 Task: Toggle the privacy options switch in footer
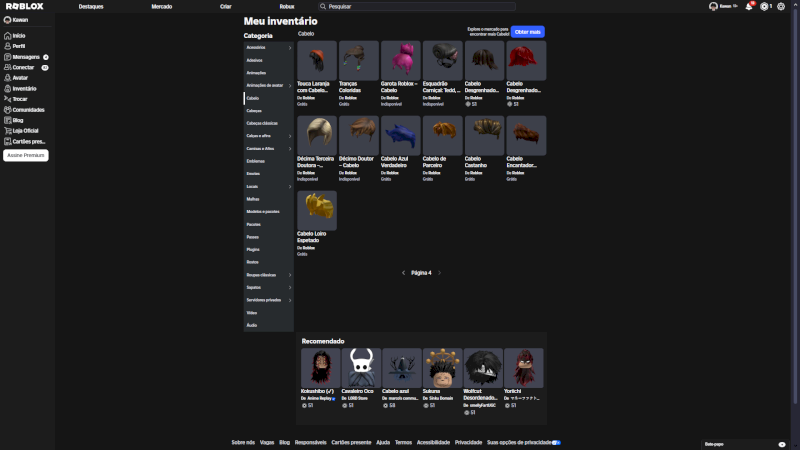click(x=556, y=442)
